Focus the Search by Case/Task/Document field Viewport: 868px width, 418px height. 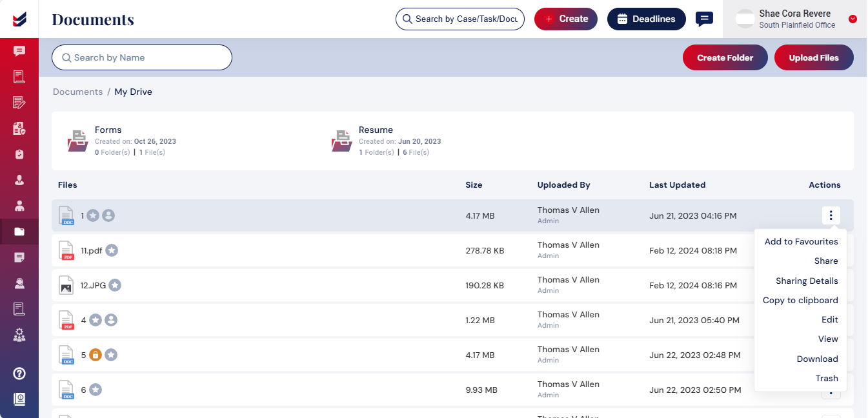(460, 19)
